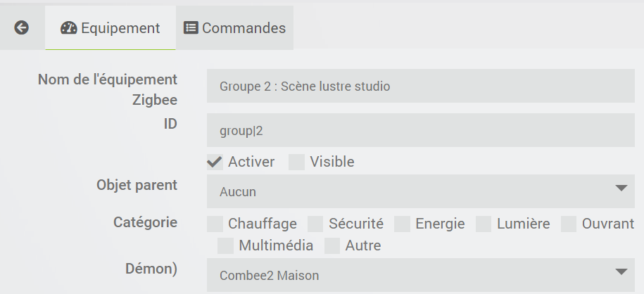The image size is (644, 294).
Task: Select the Energie category checkbox
Action: 402,224
